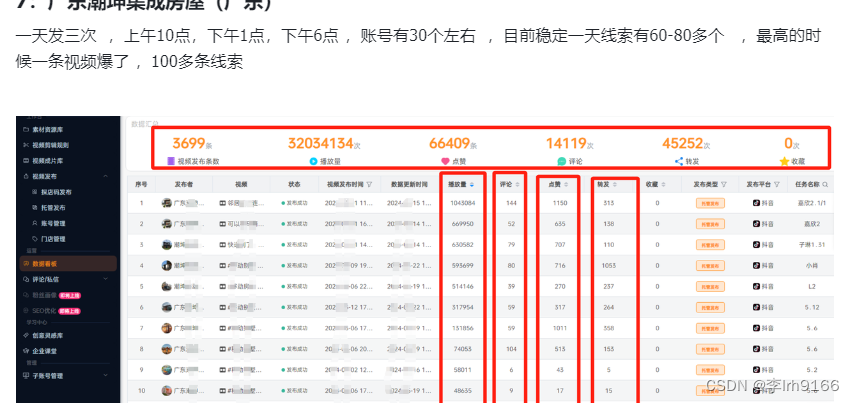Open the 视频发布时间 column filter funnel
854x403 pixels.
pyautogui.click(x=369, y=185)
